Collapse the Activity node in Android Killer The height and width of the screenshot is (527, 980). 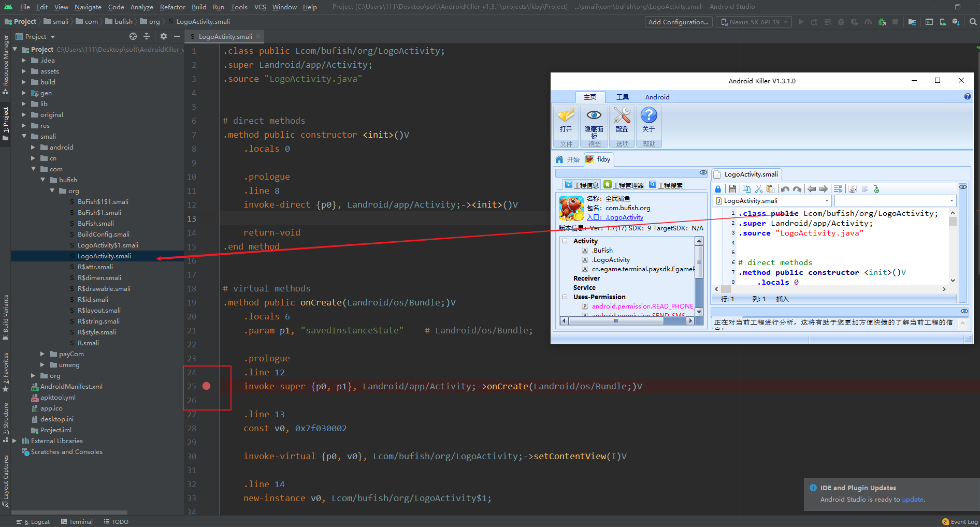click(565, 241)
